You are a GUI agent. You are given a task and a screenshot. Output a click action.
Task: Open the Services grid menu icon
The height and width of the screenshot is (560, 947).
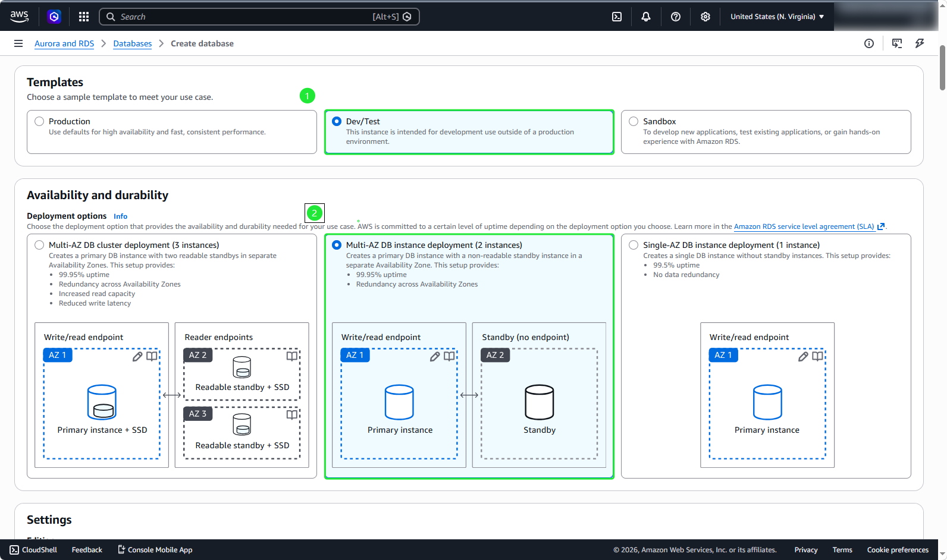point(84,17)
